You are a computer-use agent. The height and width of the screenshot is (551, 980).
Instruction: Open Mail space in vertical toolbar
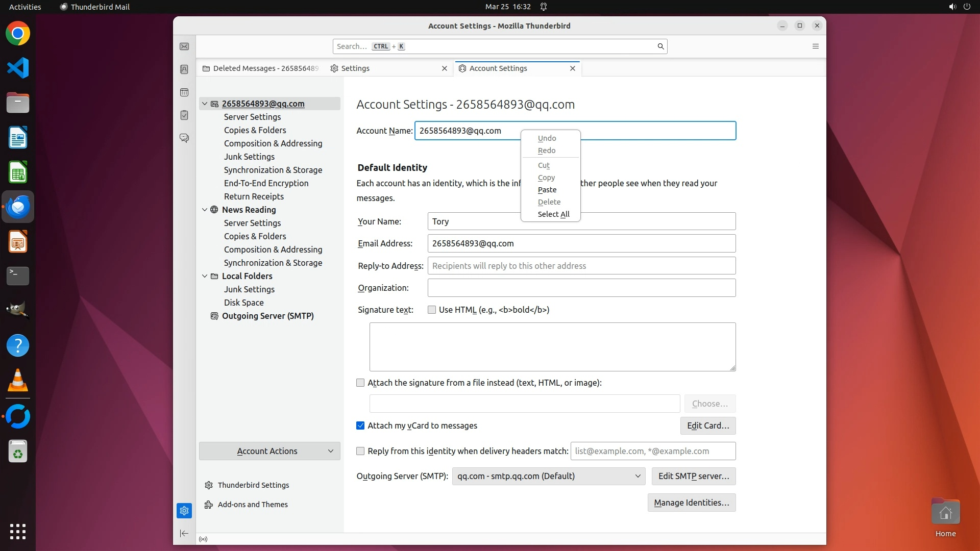point(184,46)
